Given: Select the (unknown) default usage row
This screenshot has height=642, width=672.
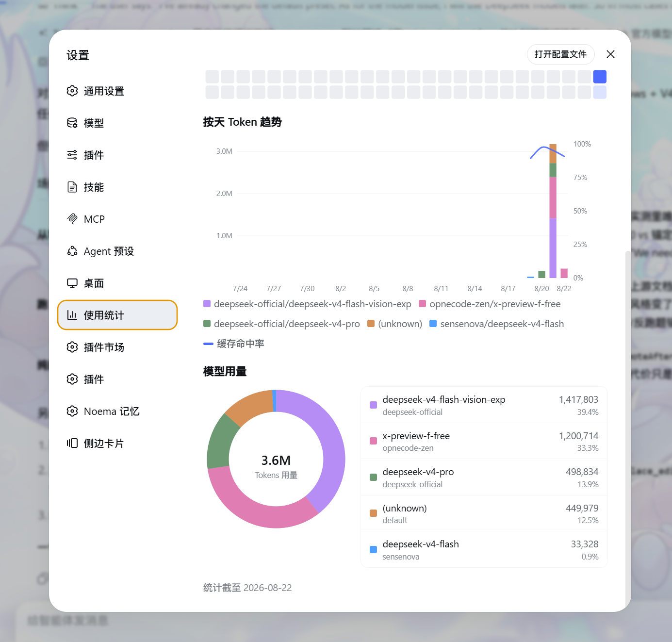Looking at the screenshot, I should [484, 513].
